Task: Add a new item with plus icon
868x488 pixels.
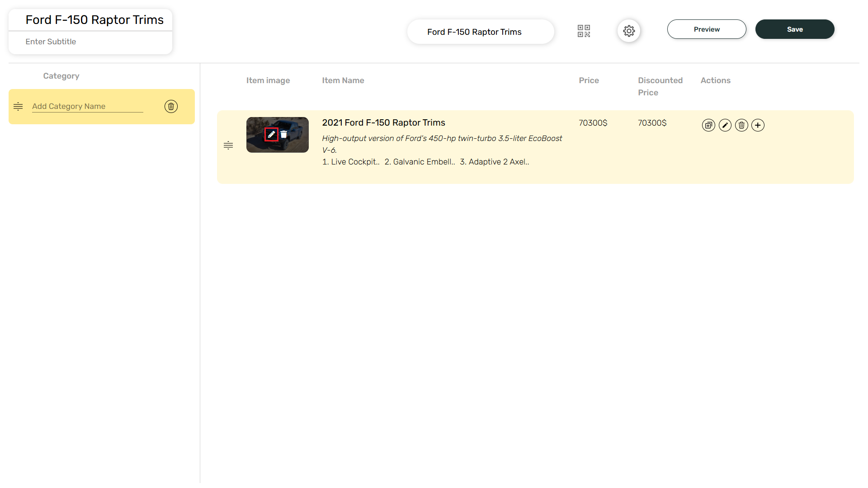Action: (758, 125)
